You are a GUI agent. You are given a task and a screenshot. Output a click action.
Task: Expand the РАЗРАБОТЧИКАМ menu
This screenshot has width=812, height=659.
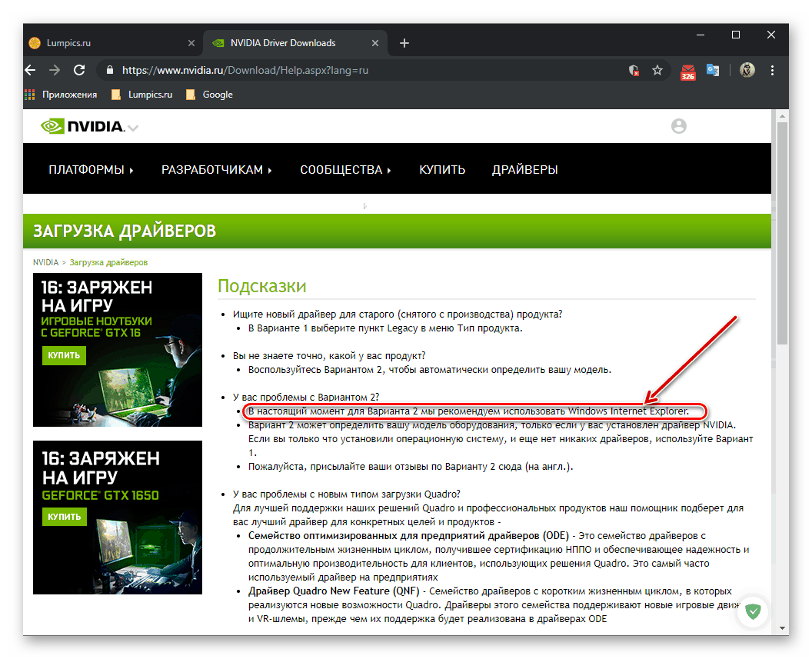pyautogui.click(x=217, y=170)
